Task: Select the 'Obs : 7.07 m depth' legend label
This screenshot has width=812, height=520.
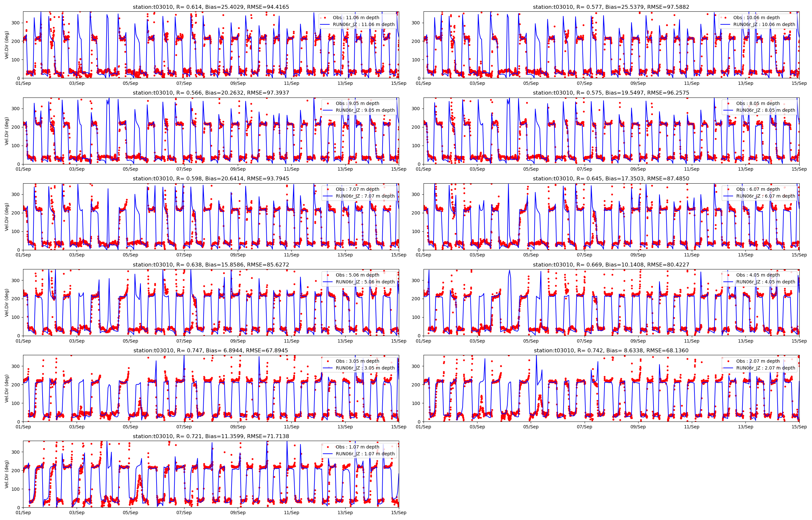Action: click(357, 189)
